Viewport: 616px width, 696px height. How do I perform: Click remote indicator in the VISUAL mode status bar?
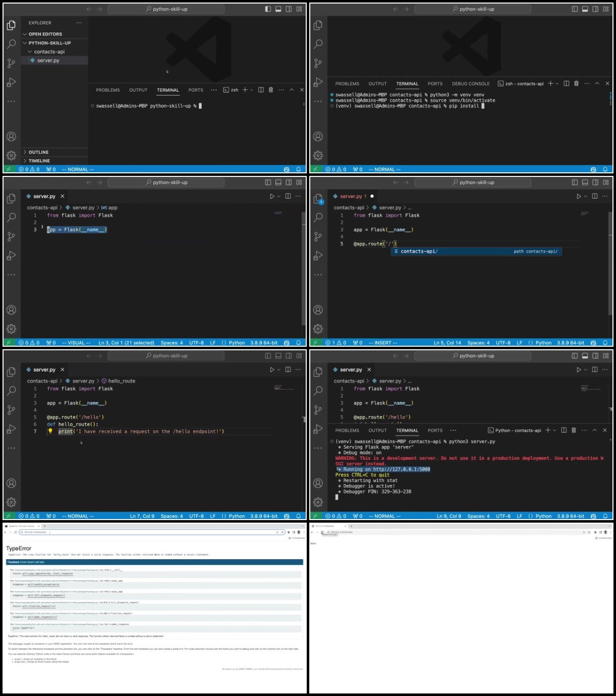pyautogui.click(x=9, y=343)
